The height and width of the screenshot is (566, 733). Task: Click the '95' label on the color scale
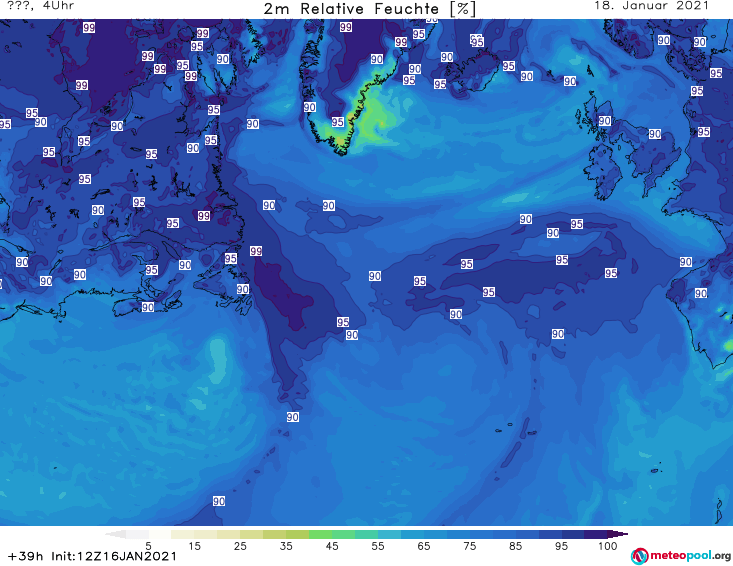pos(561,545)
